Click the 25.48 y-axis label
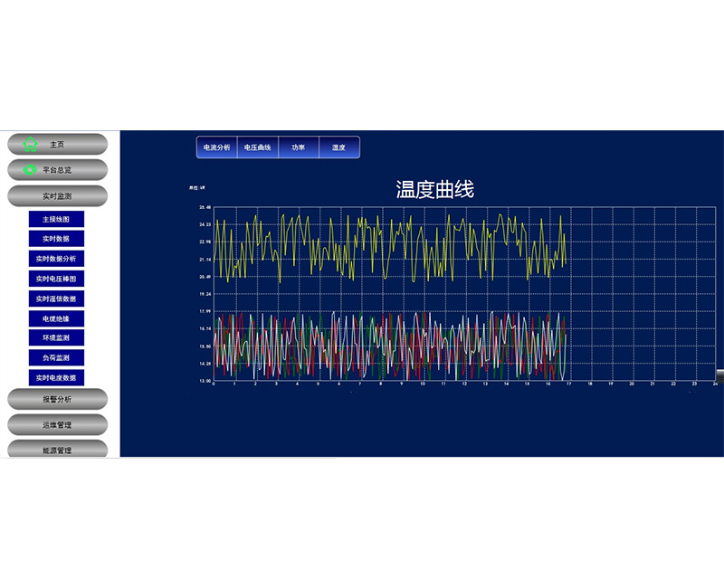 (205, 207)
